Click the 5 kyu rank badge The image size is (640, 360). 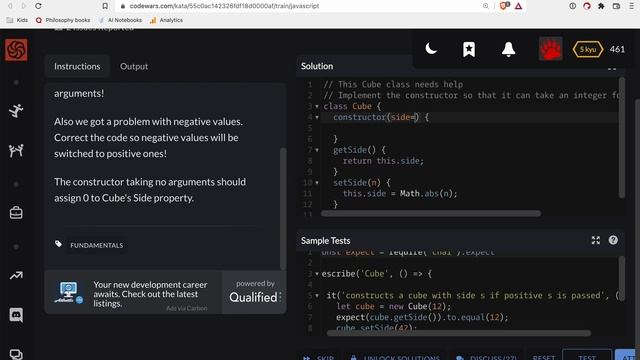(x=587, y=49)
